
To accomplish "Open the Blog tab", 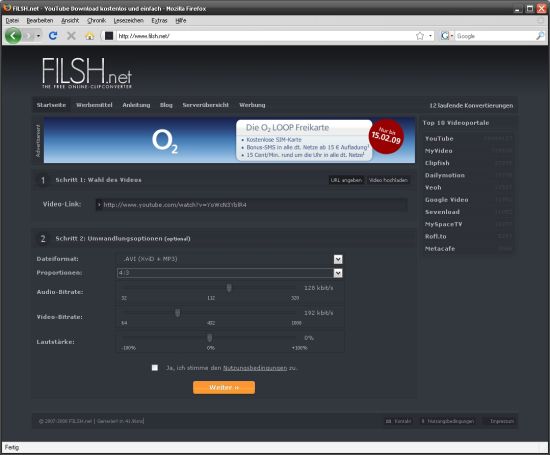I will point(166,105).
